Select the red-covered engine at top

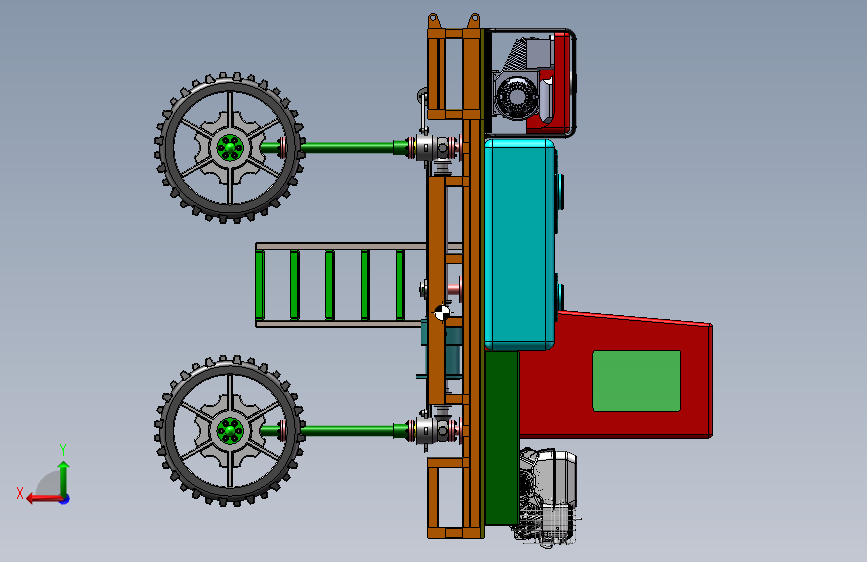pos(532,83)
